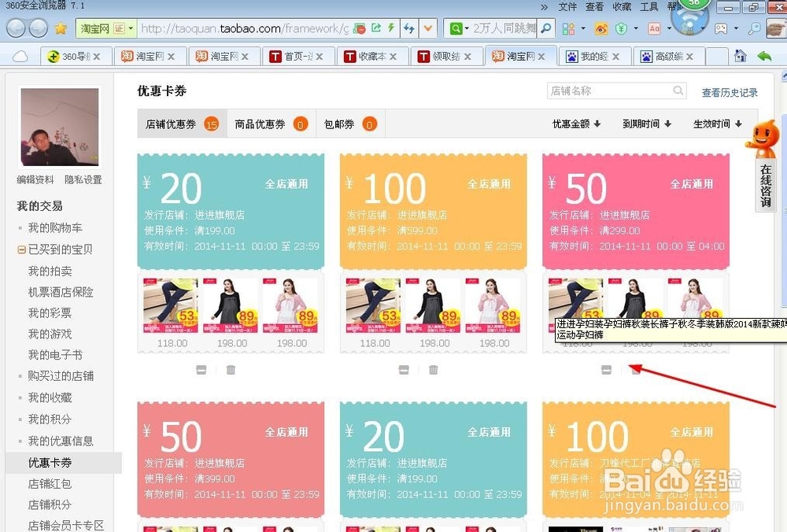The width and height of the screenshot is (787, 532).
Task: Click the red Ad blocker toolbar icon
Action: tap(654, 28)
